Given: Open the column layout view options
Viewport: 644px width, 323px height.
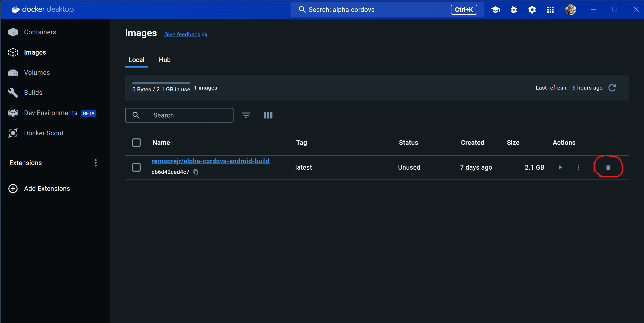Looking at the screenshot, I should (268, 115).
